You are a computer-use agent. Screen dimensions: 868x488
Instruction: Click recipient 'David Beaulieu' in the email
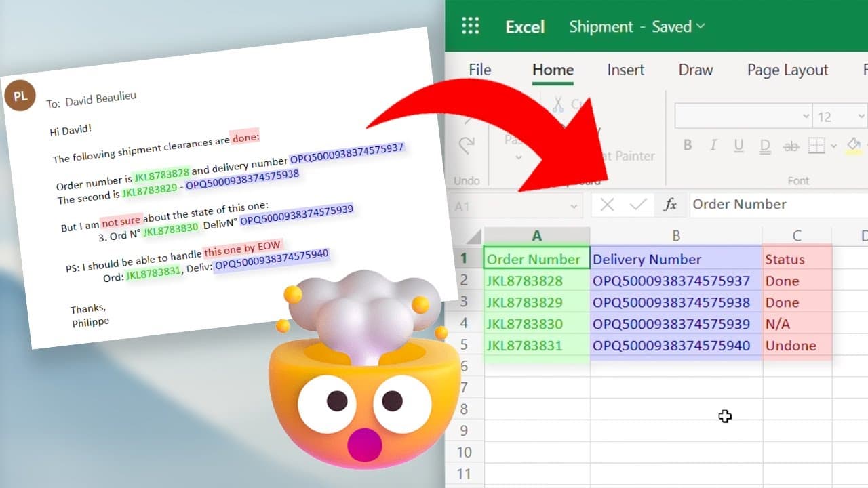(101, 98)
